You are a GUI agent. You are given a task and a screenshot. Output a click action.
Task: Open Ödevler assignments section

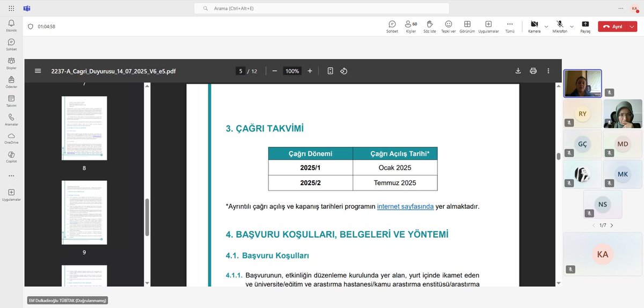point(11,82)
